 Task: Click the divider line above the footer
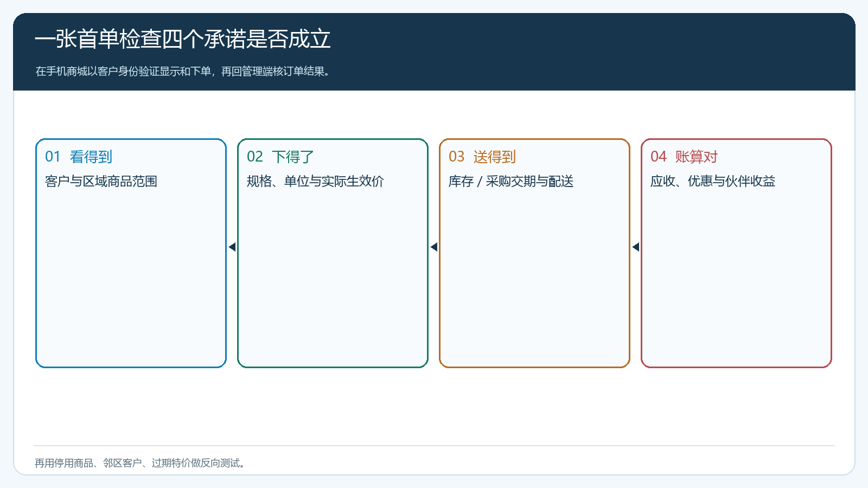pos(434,446)
